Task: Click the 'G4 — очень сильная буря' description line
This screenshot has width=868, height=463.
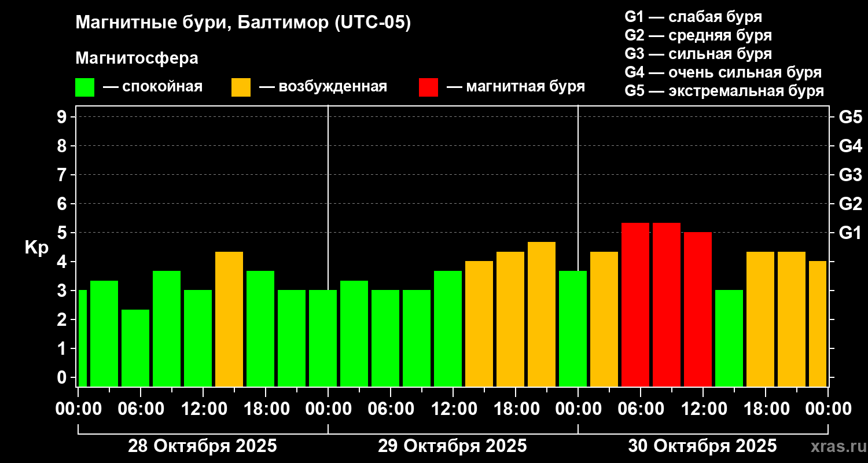Action: 723,72
